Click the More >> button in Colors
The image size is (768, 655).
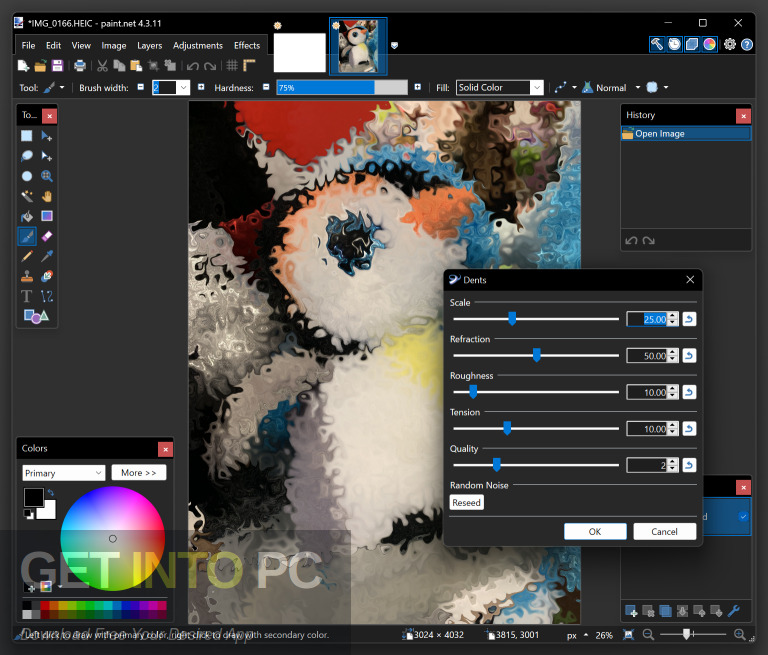139,473
